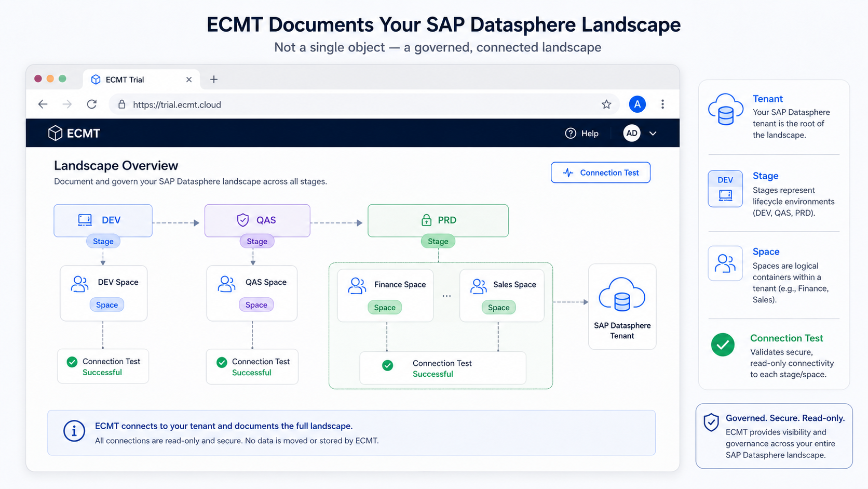This screenshot has width=868, height=489.
Task: Click the green check icon in legend
Action: click(x=723, y=345)
